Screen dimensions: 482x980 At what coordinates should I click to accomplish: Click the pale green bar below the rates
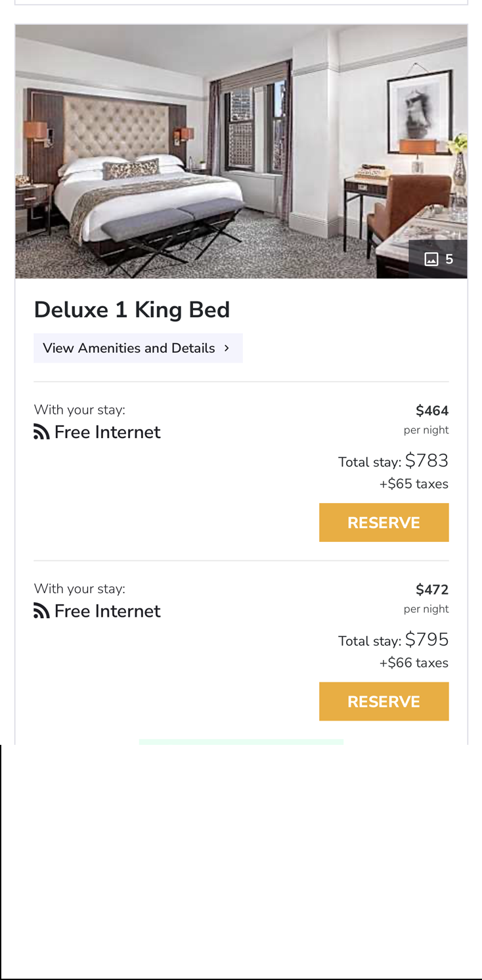click(241, 742)
